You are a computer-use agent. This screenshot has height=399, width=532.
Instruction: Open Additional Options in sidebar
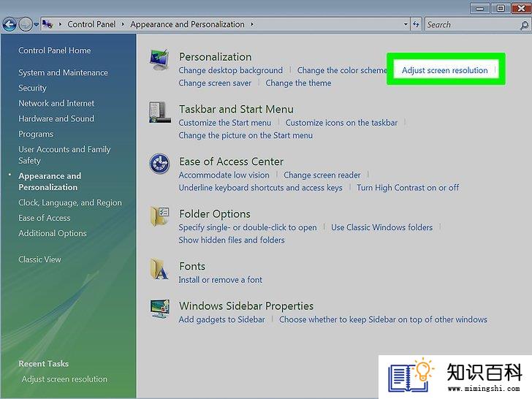[53, 233]
